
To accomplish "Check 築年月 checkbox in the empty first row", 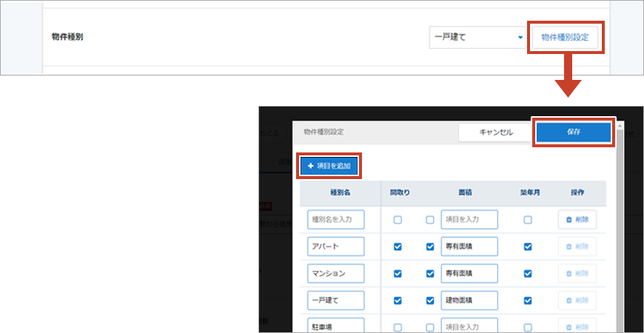I will click(x=528, y=220).
